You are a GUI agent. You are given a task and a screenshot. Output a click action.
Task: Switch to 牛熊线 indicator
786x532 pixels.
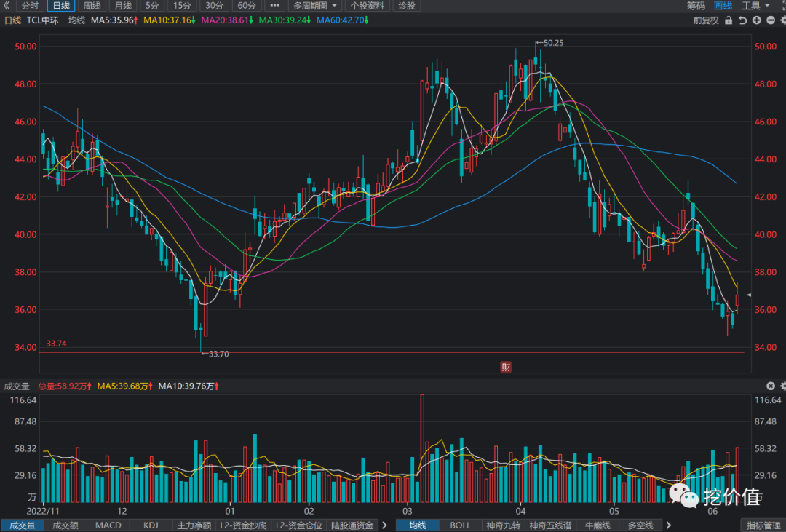pos(598,525)
